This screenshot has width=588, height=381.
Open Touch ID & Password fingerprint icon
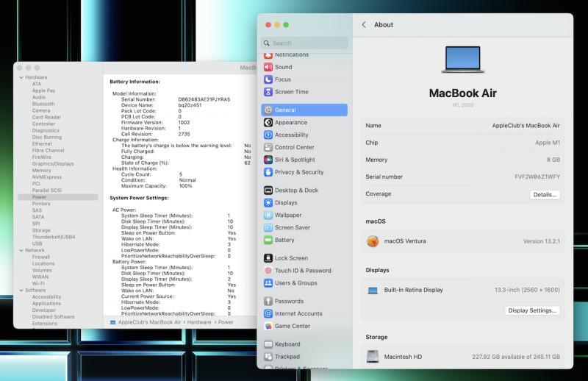268,270
